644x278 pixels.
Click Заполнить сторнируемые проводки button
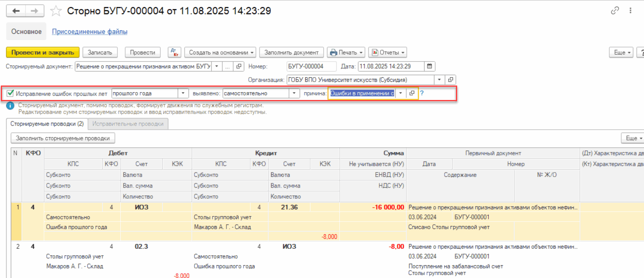tap(63, 138)
